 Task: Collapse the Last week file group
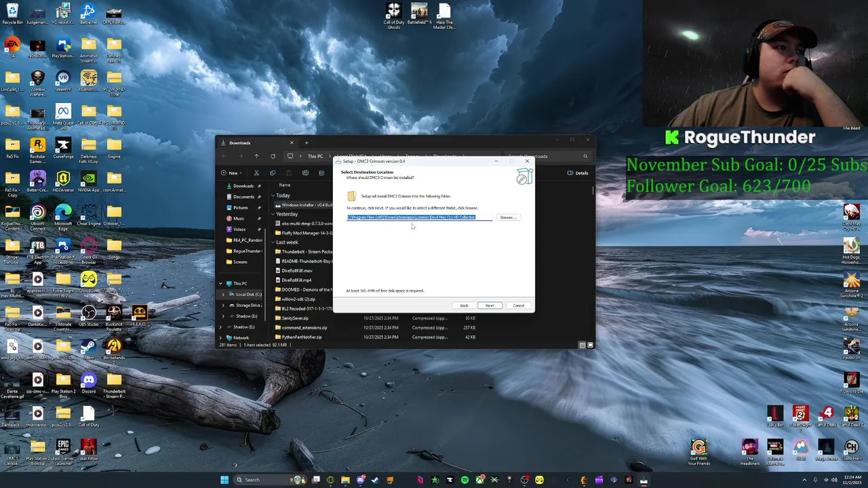tap(273, 242)
